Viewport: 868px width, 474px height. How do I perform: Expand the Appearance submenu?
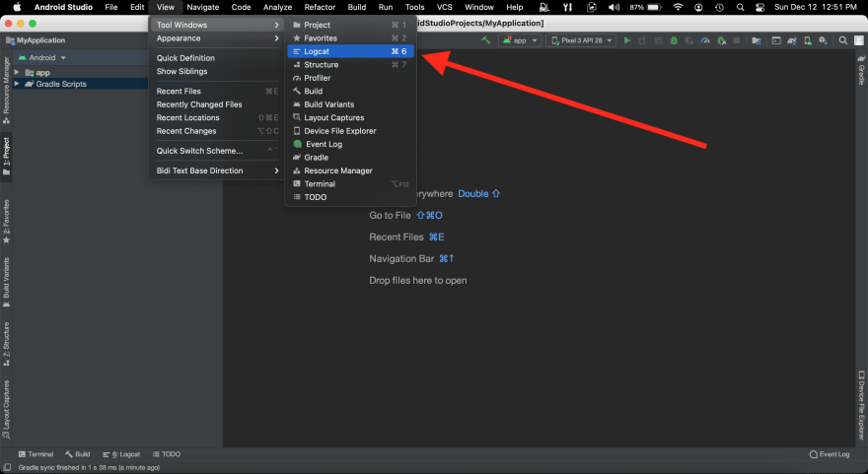[217, 38]
